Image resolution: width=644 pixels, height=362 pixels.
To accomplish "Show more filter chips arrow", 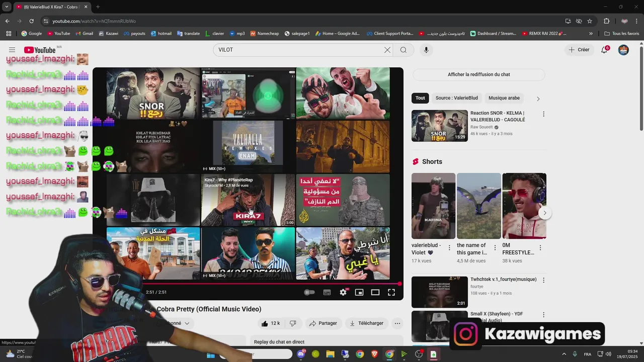I will (538, 99).
